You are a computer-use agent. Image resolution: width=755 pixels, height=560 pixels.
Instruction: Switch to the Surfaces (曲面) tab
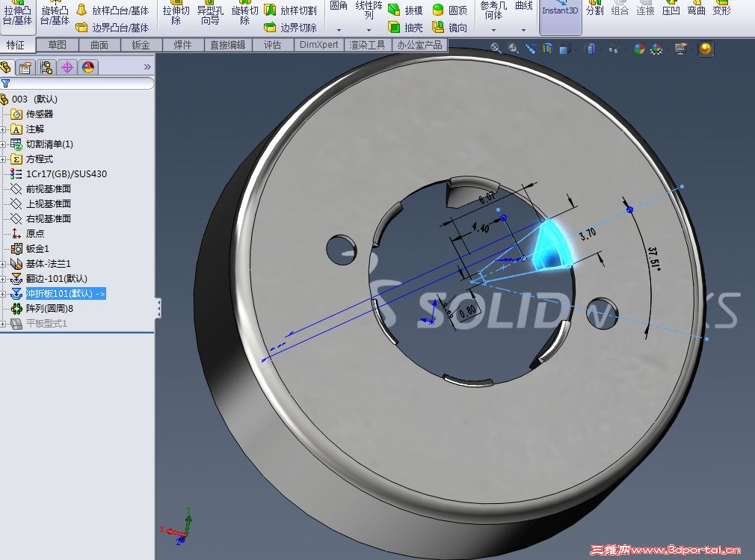pos(99,45)
